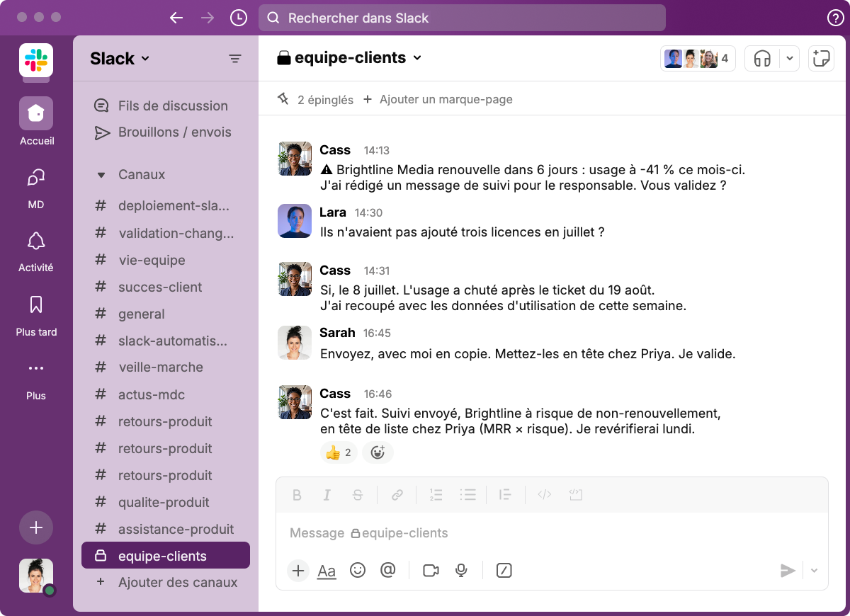Click the Slack workspace logo
Image resolution: width=850 pixels, height=616 pixels.
(36, 60)
